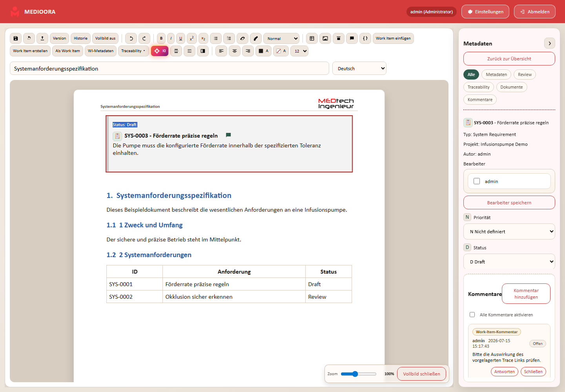
Task: Click the green comment flag on SYS-0003
Action: (x=228, y=135)
